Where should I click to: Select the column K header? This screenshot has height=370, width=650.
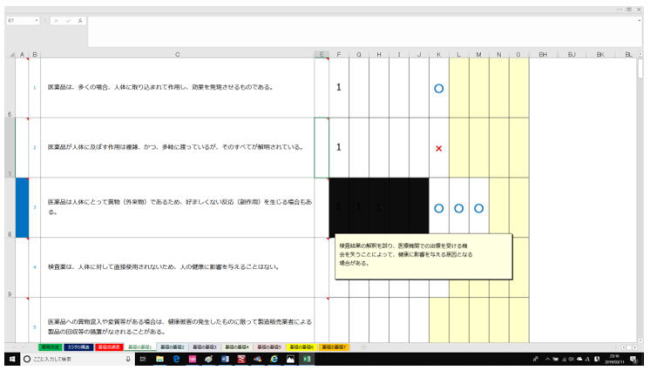click(x=439, y=55)
